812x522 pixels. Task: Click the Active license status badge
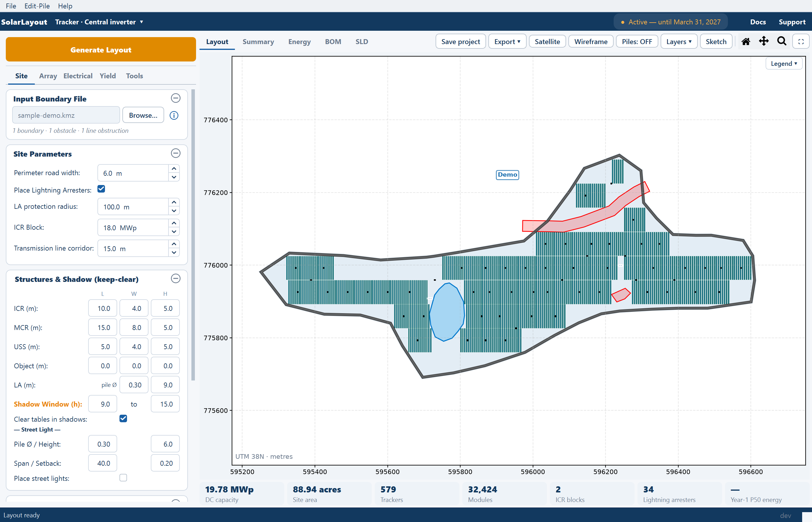(671, 22)
